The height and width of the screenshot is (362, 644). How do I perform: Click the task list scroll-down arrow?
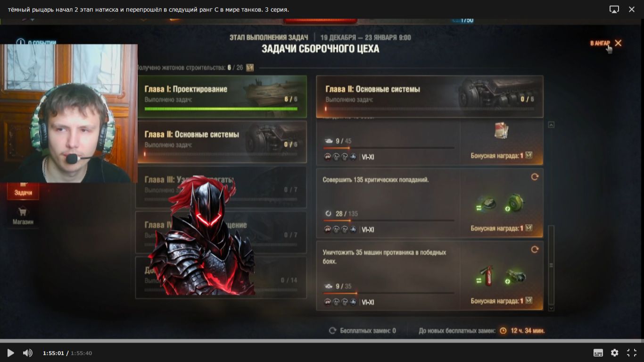click(x=551, y=308)
